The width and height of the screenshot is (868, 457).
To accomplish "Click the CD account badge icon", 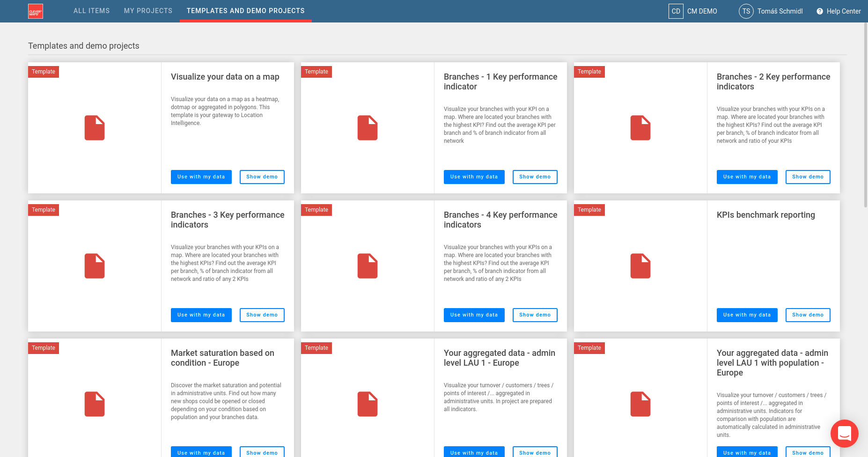I will [676, 11].
